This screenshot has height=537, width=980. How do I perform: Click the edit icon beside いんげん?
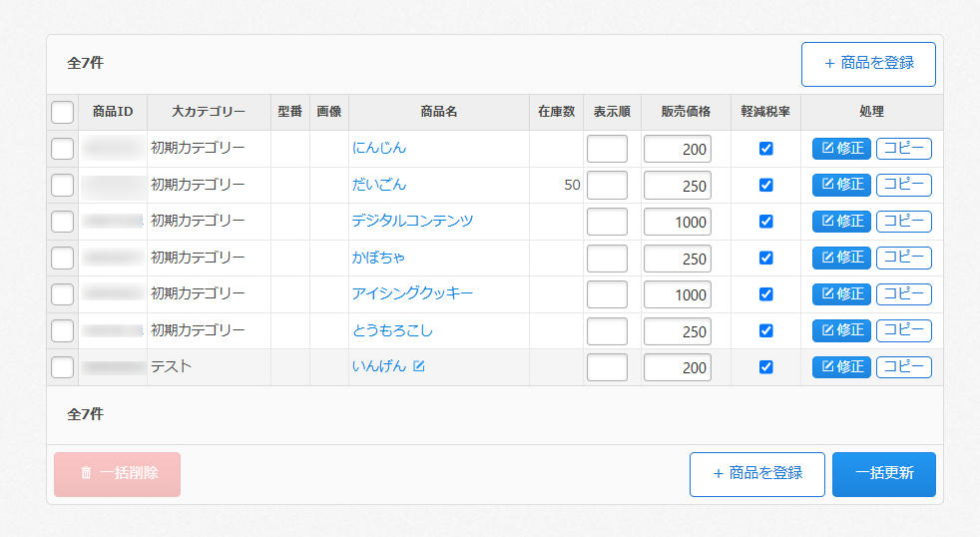click(419, 366)
